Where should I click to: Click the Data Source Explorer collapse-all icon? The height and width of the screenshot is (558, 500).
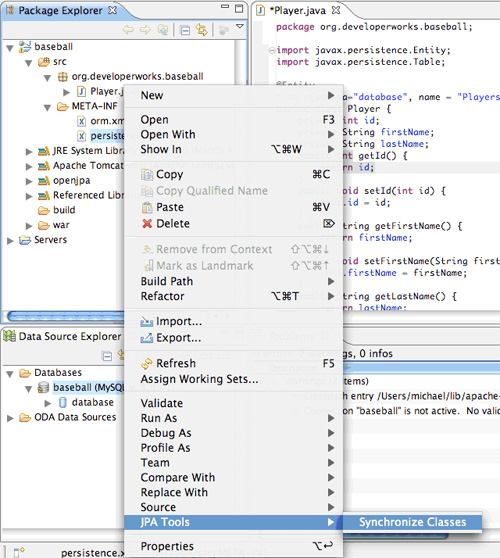point(107,356)
